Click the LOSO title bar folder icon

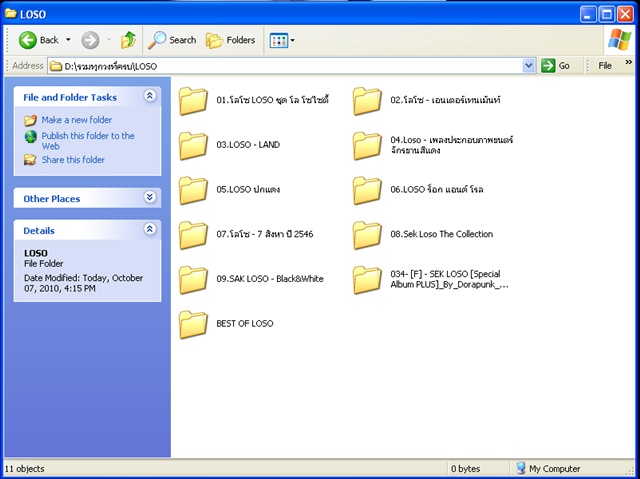pyautogui.click(x=11, y=13)
